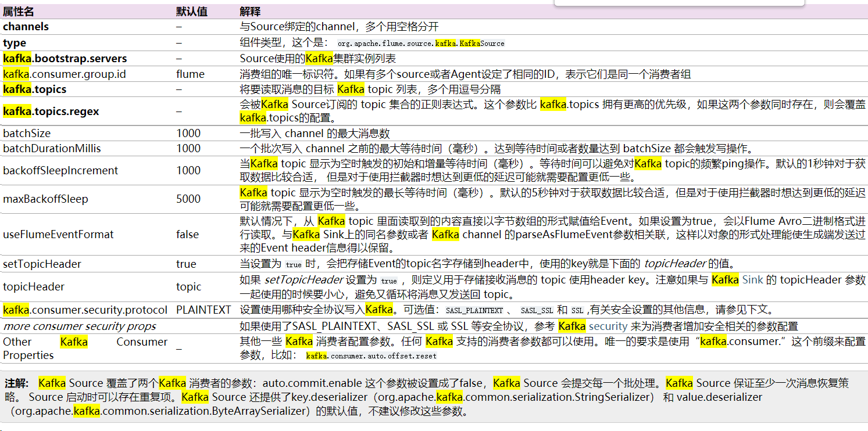
Task: Select the type property row
Action: click(15, 42)
